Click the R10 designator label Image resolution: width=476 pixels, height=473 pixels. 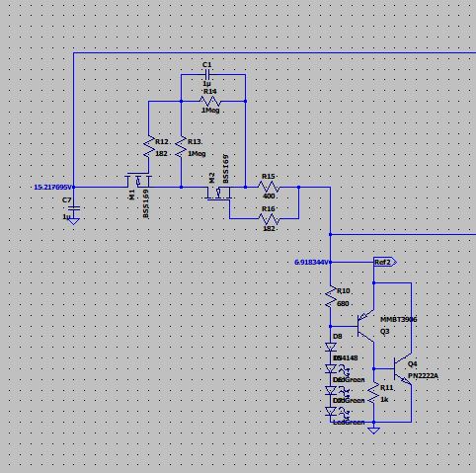coord(344,291)
